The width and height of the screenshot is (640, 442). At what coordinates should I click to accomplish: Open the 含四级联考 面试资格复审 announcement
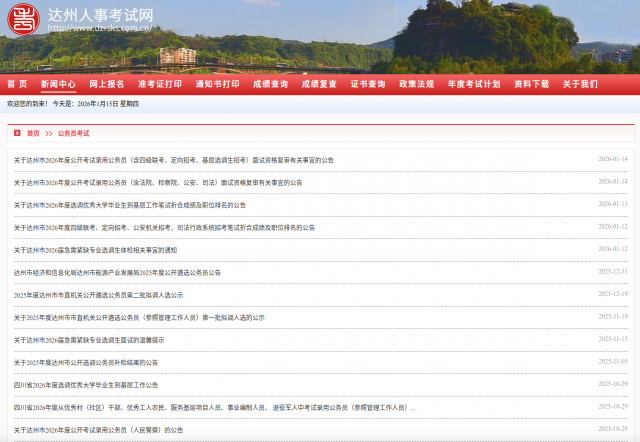pyautogui.click(x=174, y=160)
